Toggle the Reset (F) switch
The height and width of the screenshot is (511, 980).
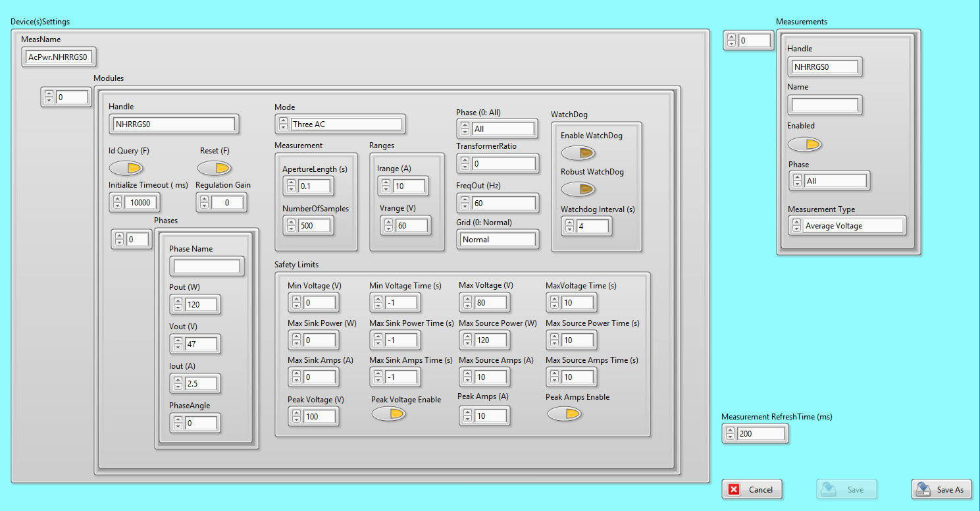[215, 168]
